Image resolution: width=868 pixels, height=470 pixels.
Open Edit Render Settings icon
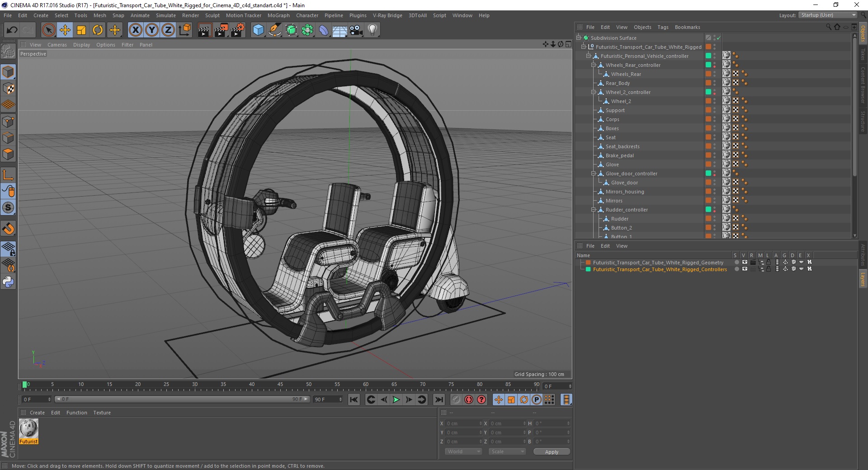(x=237, y=30)
